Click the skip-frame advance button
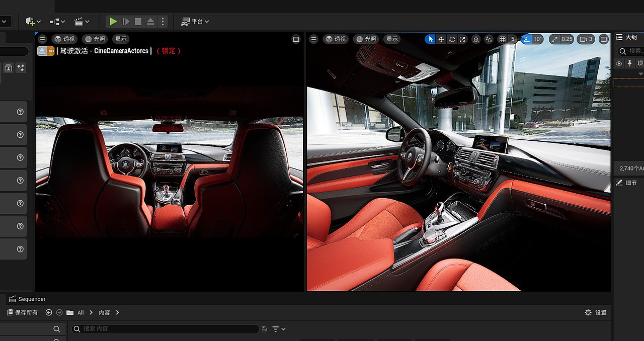The height and width of the screenshot is (341, 644). pyautogui.click(x=126, y=22)
